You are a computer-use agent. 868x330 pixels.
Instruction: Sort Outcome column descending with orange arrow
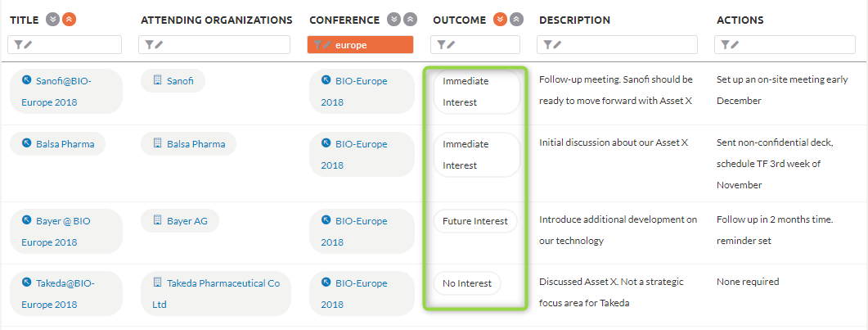tap(500, 20)
